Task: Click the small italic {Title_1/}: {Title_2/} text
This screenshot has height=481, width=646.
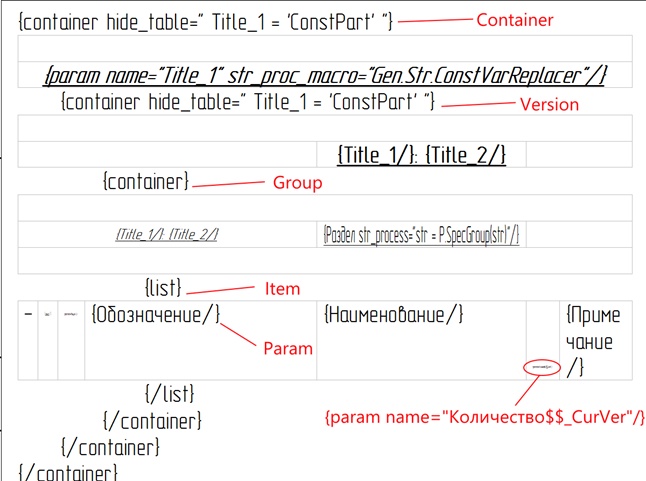Action: click(x=167, y=234)
